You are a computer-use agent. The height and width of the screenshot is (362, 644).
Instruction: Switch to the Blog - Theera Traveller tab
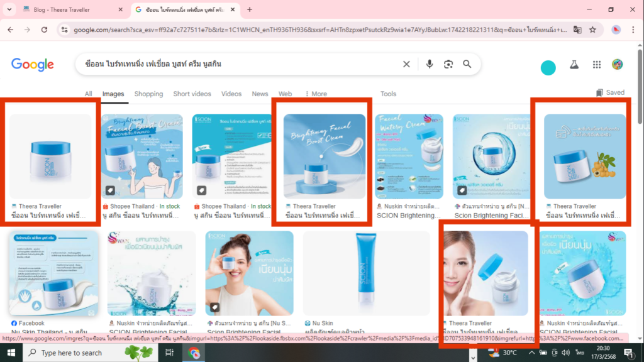point(63,9)
